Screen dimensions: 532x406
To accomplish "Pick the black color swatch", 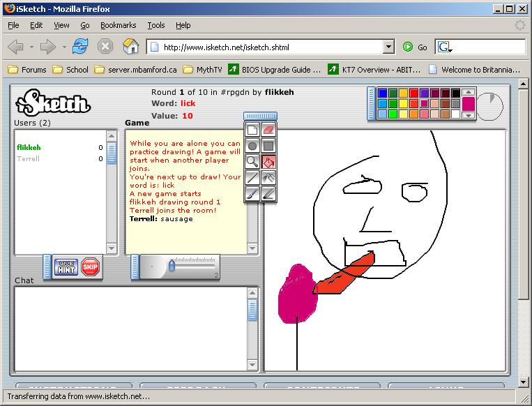I will 455,93.
